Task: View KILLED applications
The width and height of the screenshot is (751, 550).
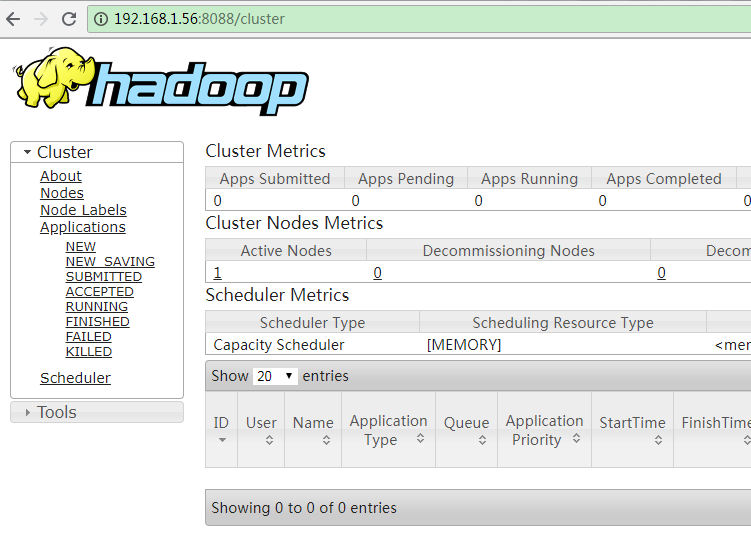Action: 89,352
